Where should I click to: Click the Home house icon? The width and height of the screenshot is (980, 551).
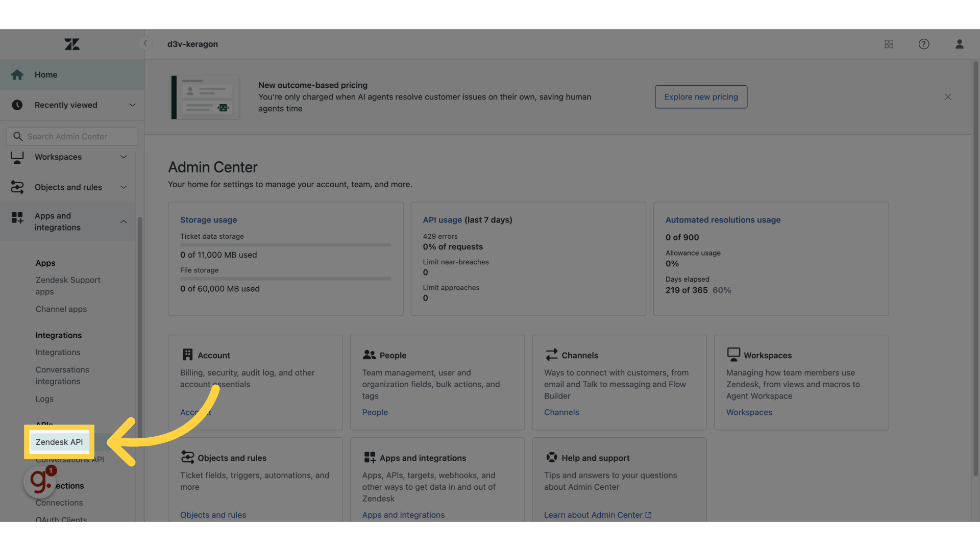tap(17, 75)
